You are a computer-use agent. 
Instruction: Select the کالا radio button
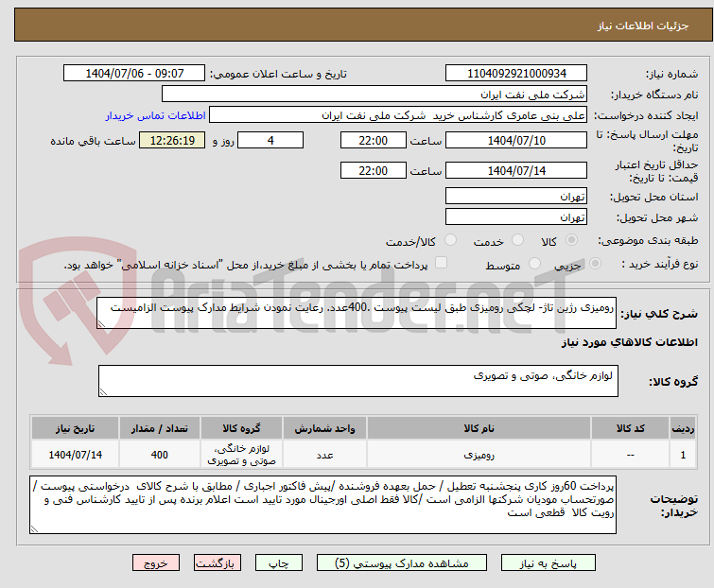coord(571,240)
